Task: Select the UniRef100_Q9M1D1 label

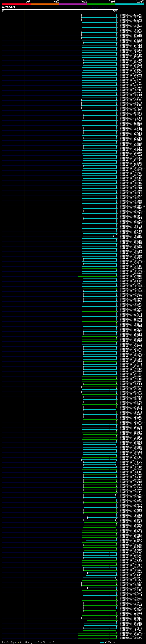Action: [131, 276]
